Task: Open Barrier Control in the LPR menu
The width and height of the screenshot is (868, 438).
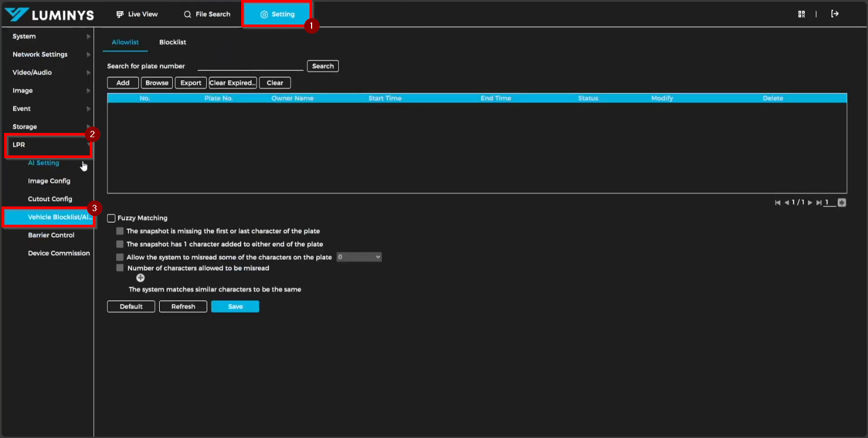Action: (51, 235)
